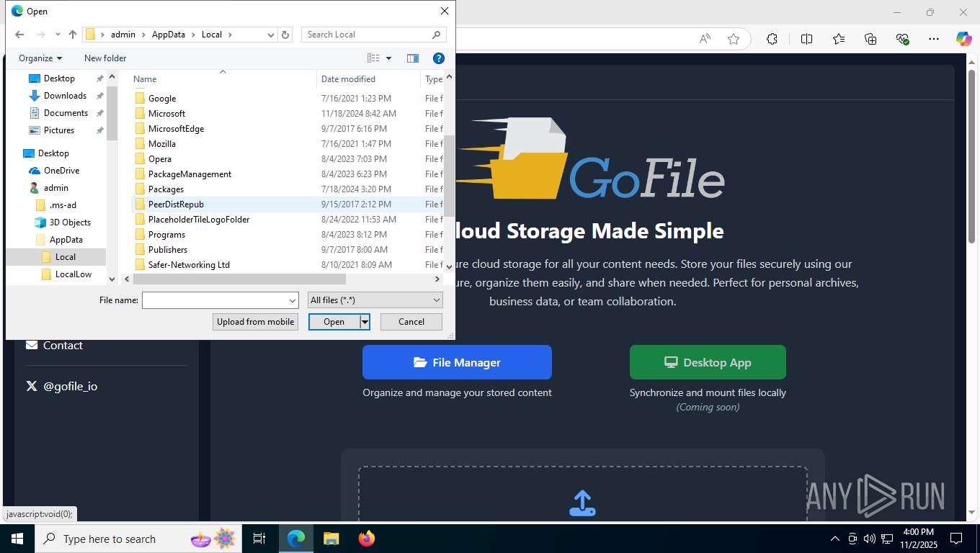The image size is (980, 553).
Task: Open Edge Collections icon
Action: pyautogui.click(x=870, y=39)
